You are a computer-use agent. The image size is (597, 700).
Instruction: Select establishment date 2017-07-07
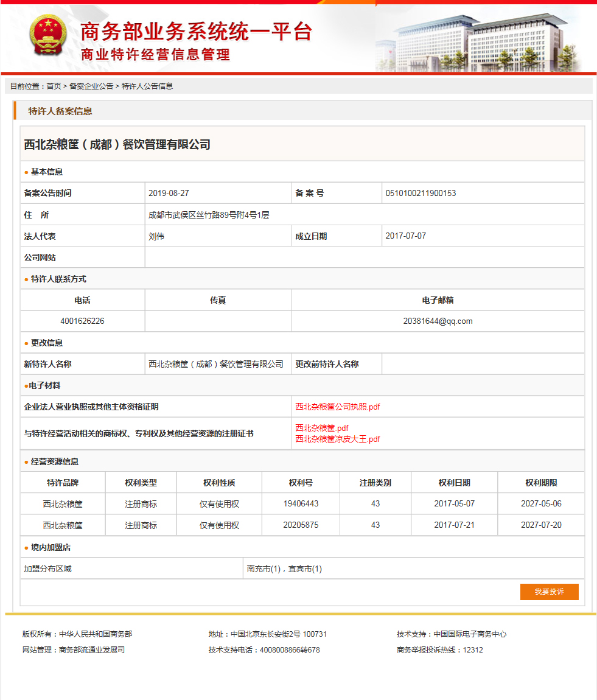coord(405,236)
